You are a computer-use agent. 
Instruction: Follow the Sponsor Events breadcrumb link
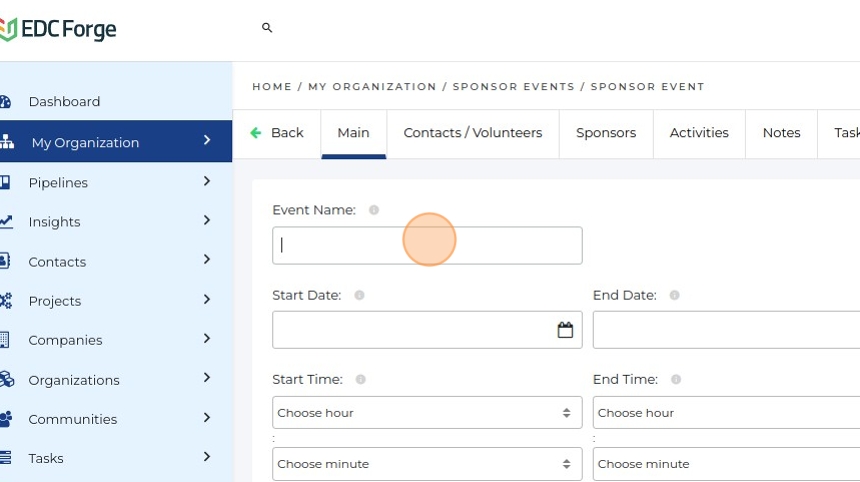coord(513,87)
